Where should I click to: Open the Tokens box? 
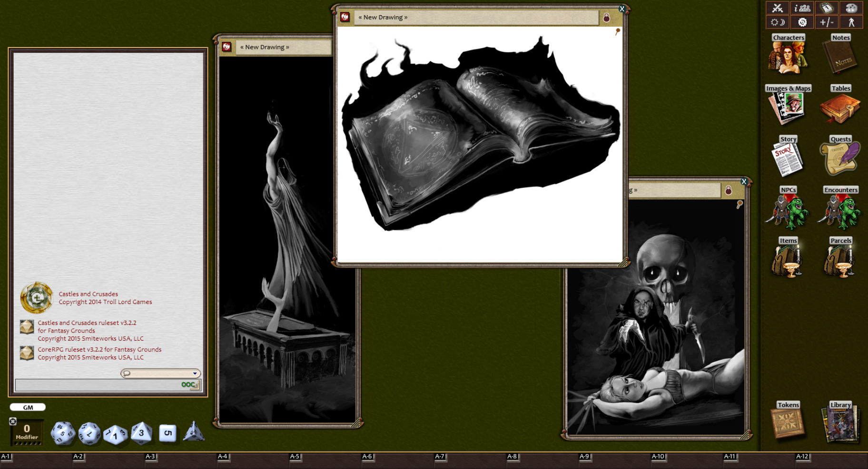click(x=788, y=422)
